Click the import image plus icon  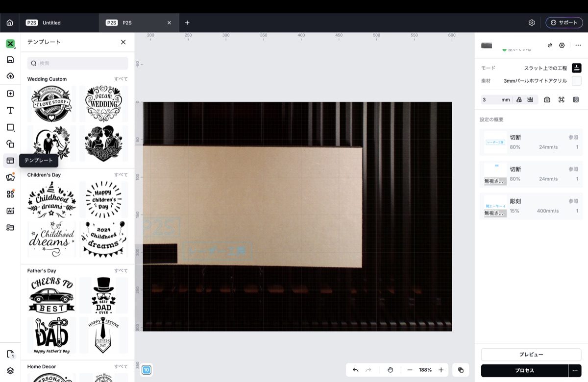[10, 94]
